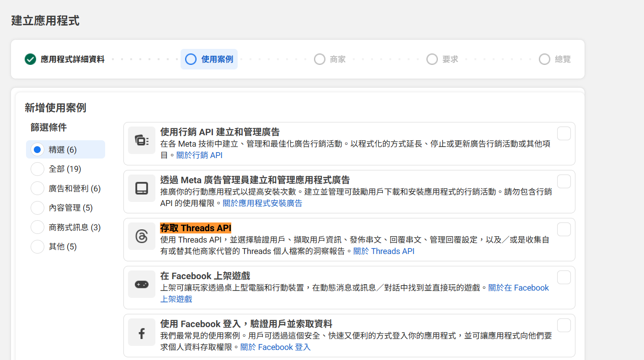The height and width of the screenshot is (360, 644).
Task: Choose the 廣告和營利 (6) filter
Action: pos(37,188)
